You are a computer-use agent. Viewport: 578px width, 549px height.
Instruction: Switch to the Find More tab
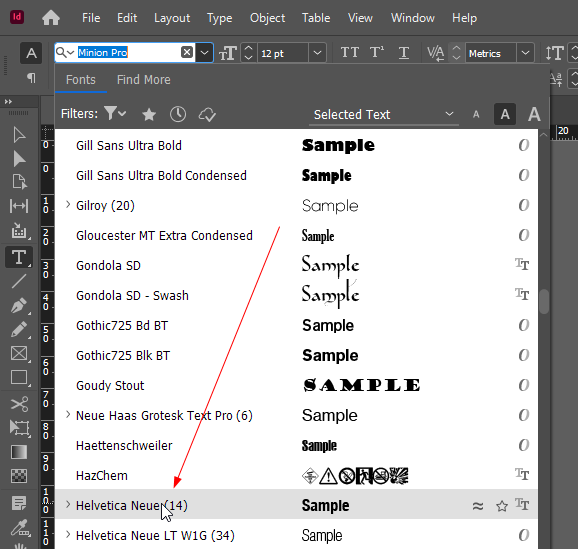pyautogui.click(x=144, y=80)
